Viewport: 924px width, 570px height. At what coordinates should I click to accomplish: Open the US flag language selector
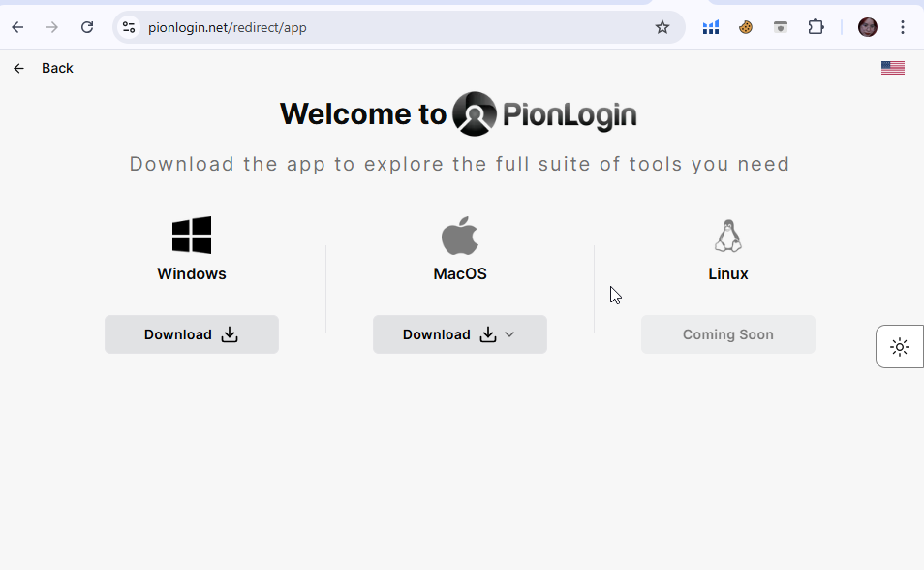pos(892,68)
